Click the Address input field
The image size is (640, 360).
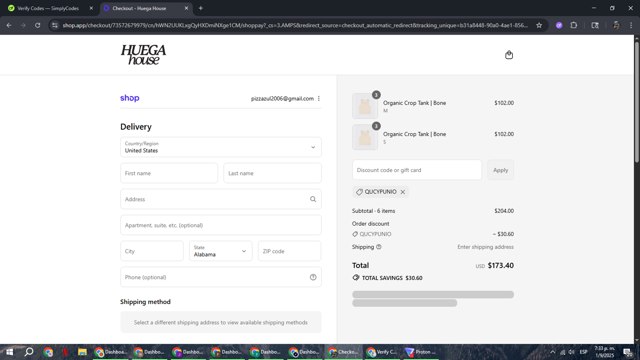pyautogui.click(x=221, y=199)
